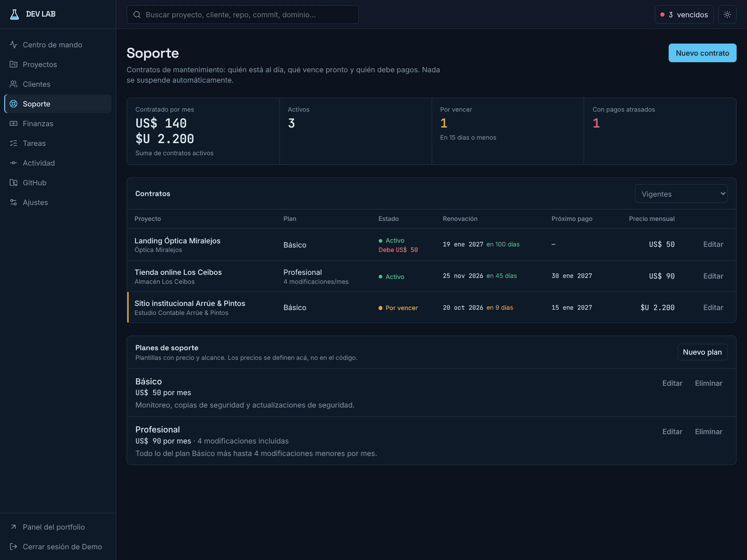This screenshot has height=560, width=747.
Task: Click the $U 2.200 monthly price cell
Action: click(x=657, y=308)
